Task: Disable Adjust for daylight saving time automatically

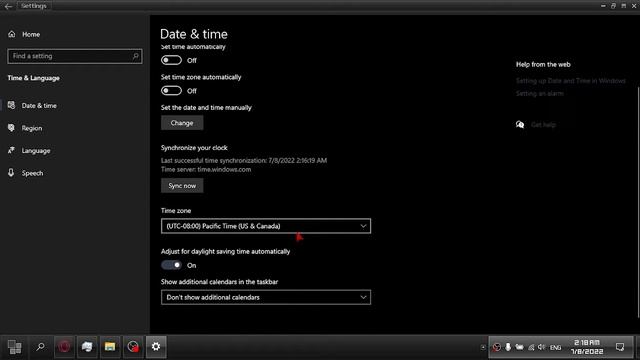Action: point(171,265)
